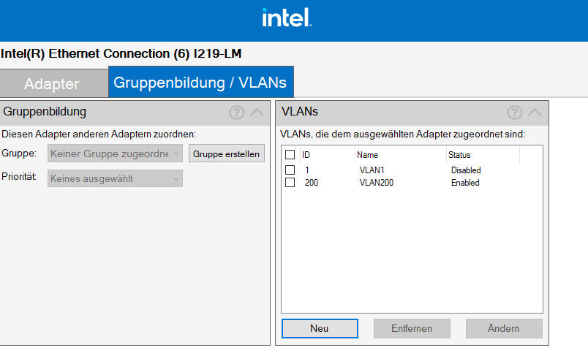Check the VLAN200 row checkbox
The width and height of the screenshot is (588, 364).
[290, 183]
